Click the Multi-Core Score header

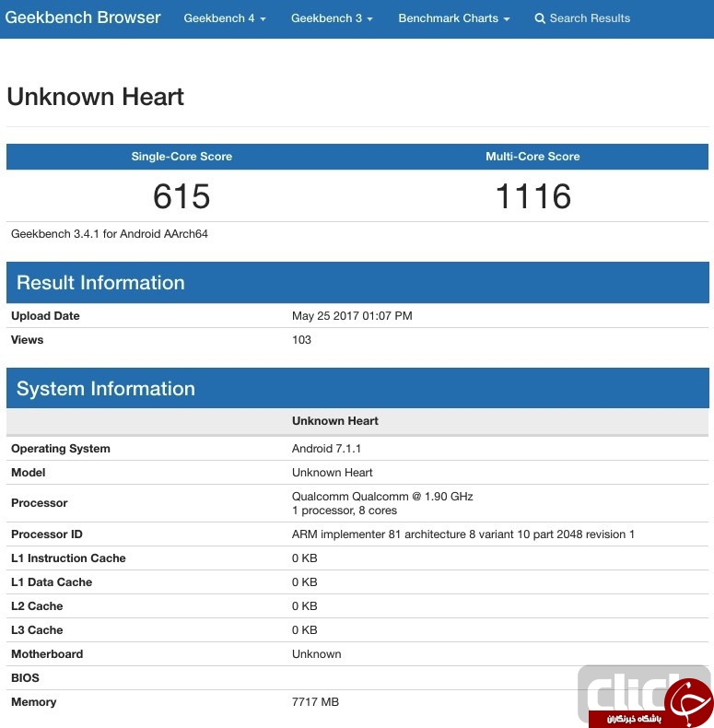pos(533,157)
